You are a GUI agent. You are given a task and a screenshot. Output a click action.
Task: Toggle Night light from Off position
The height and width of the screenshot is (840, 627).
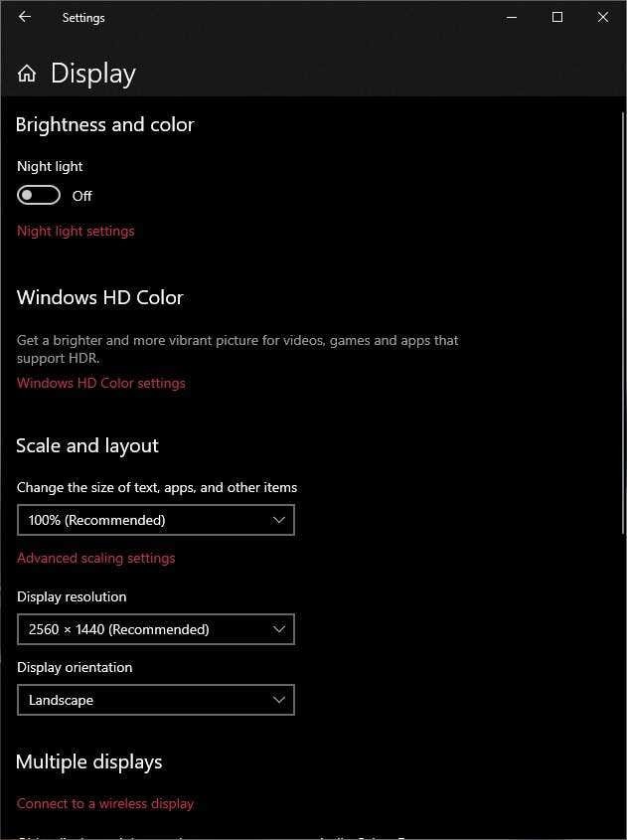[38, 194]
